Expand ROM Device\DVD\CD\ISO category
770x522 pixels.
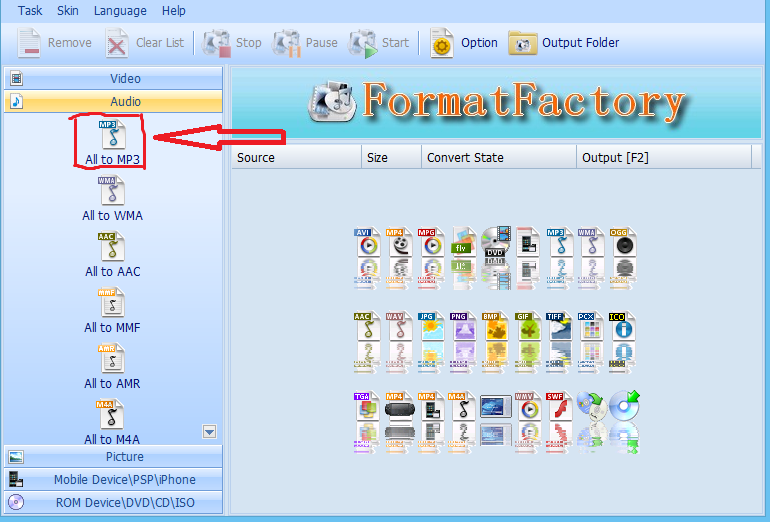[x=113, y=502]
